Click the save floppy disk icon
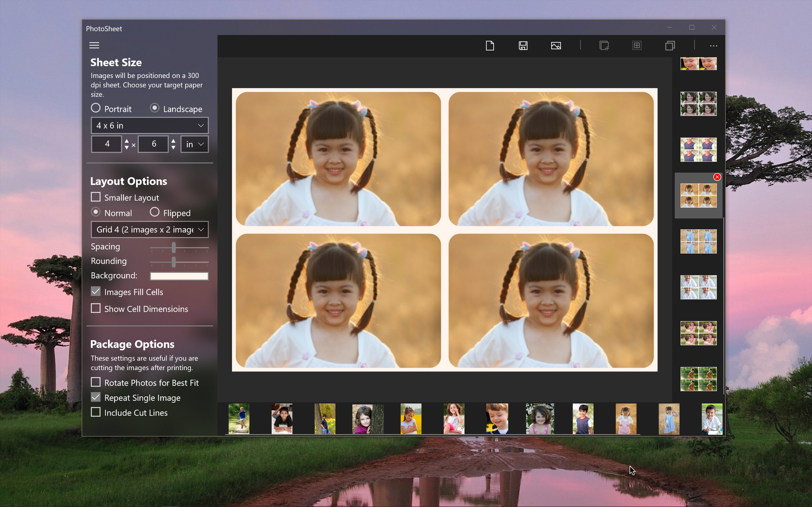Screen dimensions: 812x507 click(x=523, y=46)
